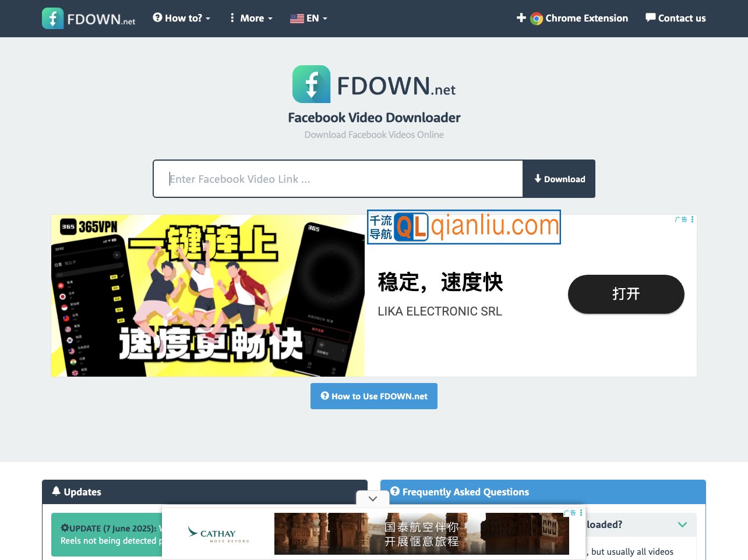748x560 pixels.
Task: Click the 打开 button in the ad
Action: tap(626, 294)
